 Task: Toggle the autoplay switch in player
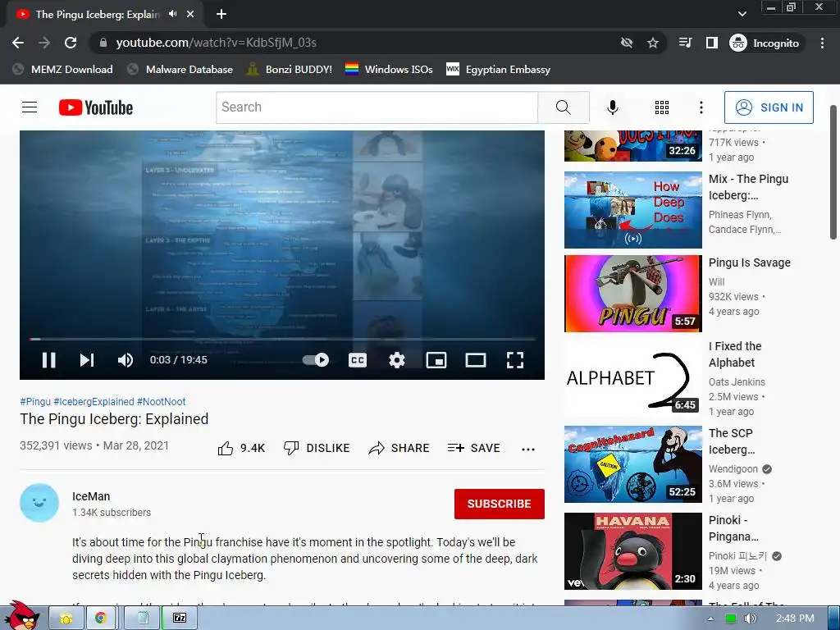[316, 360]
